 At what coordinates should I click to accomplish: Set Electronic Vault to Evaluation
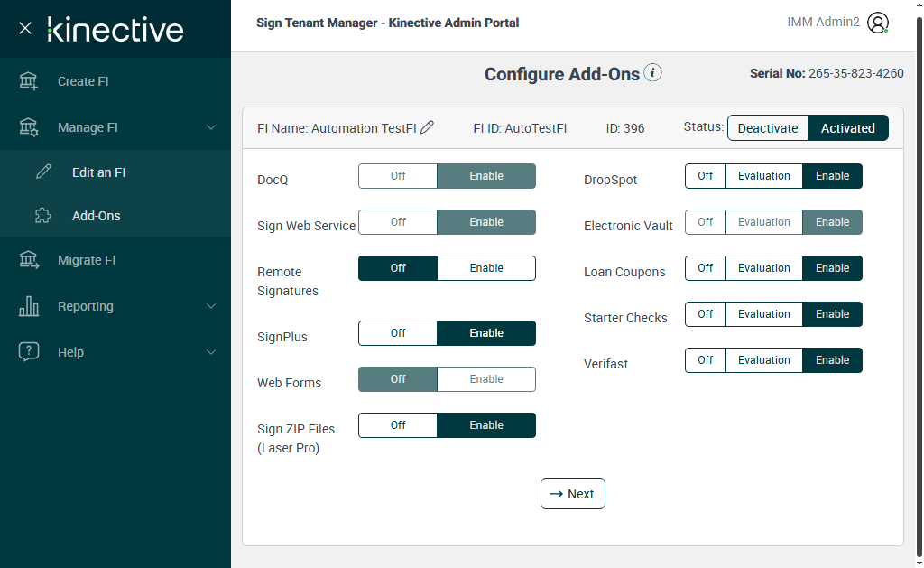763,222
